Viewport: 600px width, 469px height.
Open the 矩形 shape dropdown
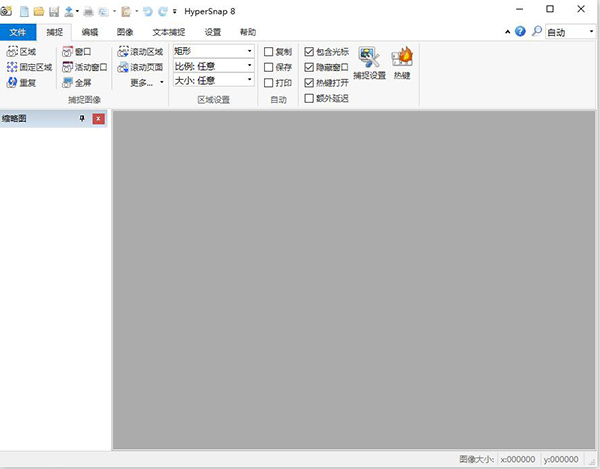[x=213, y=50]
